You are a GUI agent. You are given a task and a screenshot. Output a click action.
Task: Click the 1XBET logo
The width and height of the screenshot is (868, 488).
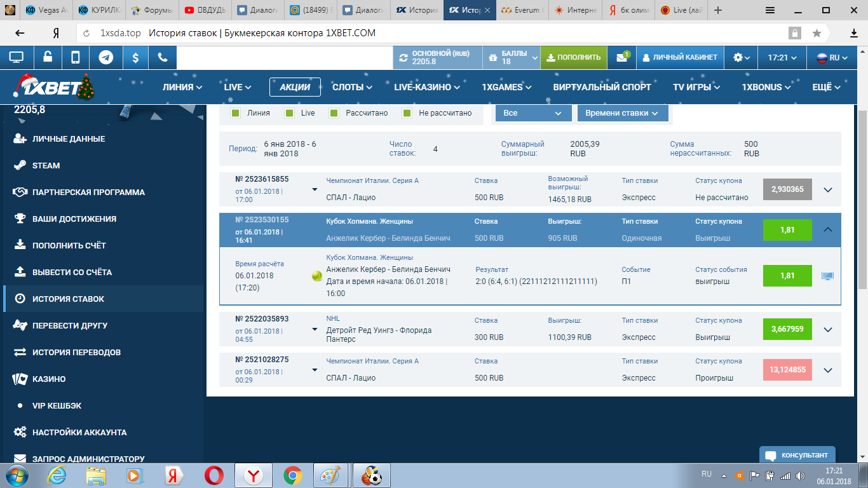pos(54,87)
